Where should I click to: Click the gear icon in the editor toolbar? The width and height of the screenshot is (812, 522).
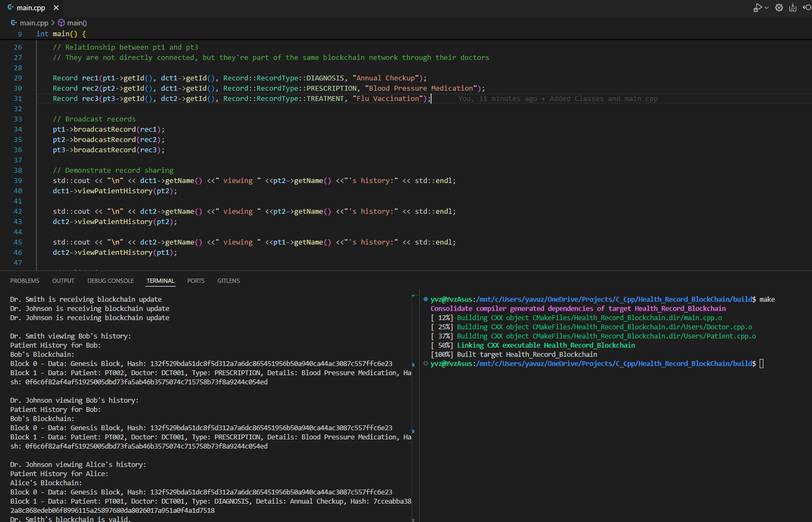[x=779, y=8]
